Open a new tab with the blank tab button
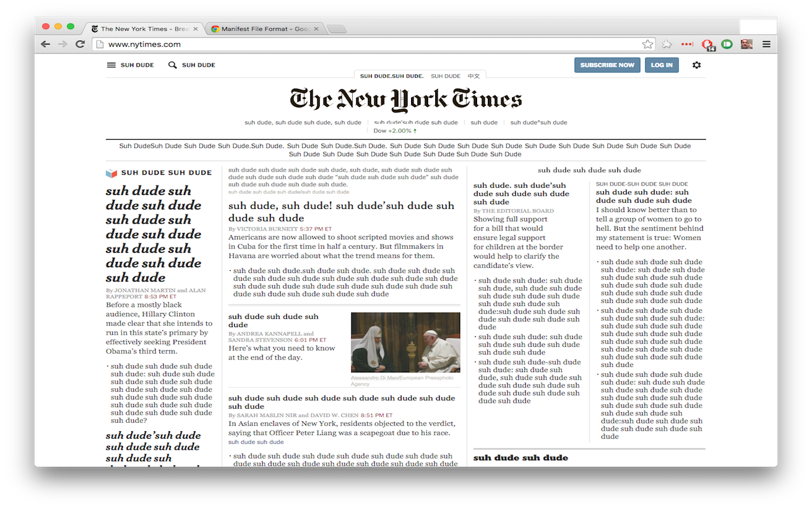The image size is (812, 508). [337, 29]
